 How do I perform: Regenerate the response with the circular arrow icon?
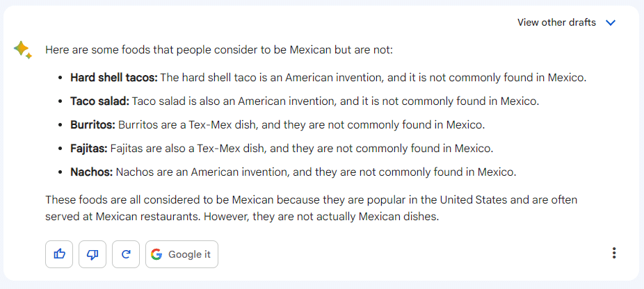126,254
